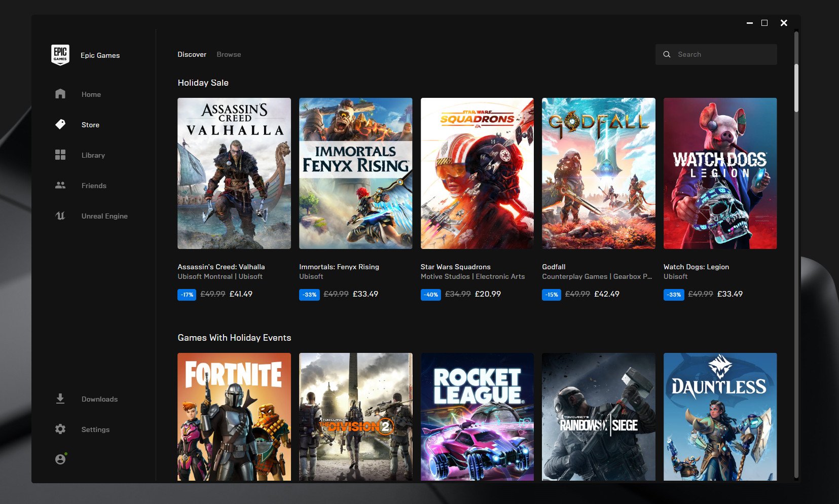The image size is (839, 504).
Task: Open Library using the grid icon
Action: [x=60, y=155]
